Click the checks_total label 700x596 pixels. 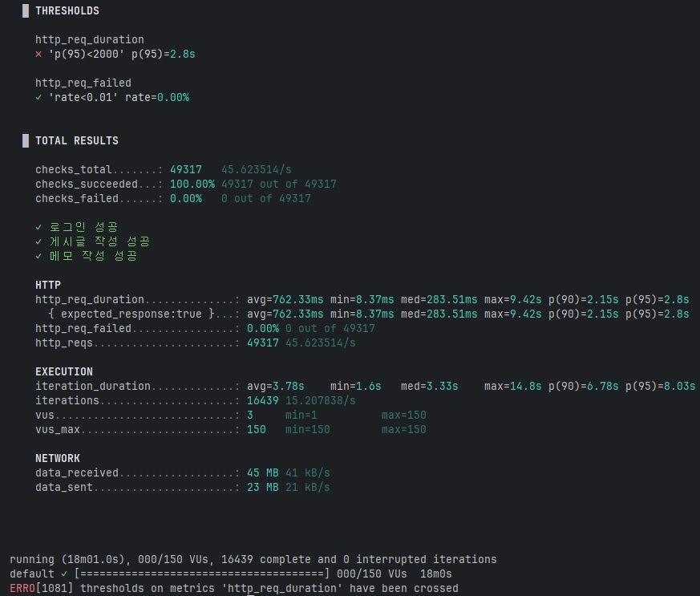[x=73, y=169]
